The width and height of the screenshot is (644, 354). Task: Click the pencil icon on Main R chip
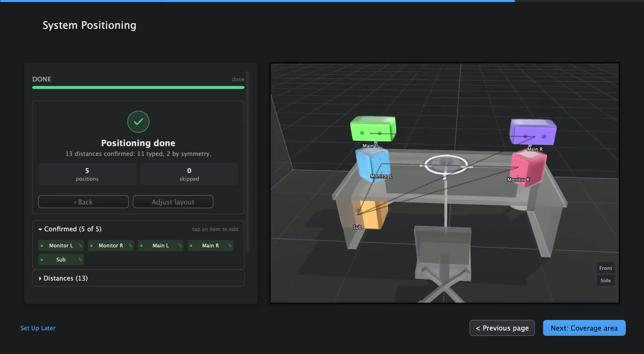230,246
